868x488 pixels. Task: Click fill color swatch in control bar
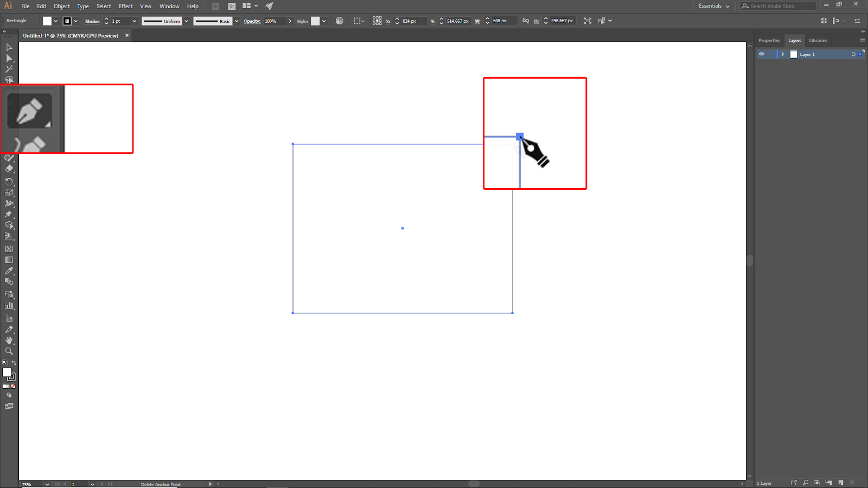[x=47, y=21]
